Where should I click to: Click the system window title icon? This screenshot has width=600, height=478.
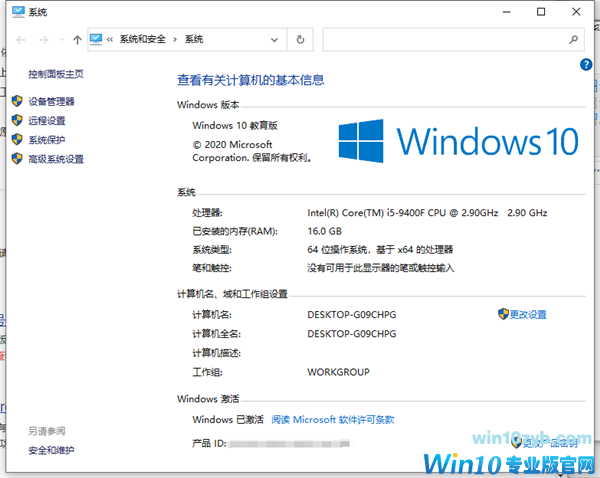[x=18, y=12]
